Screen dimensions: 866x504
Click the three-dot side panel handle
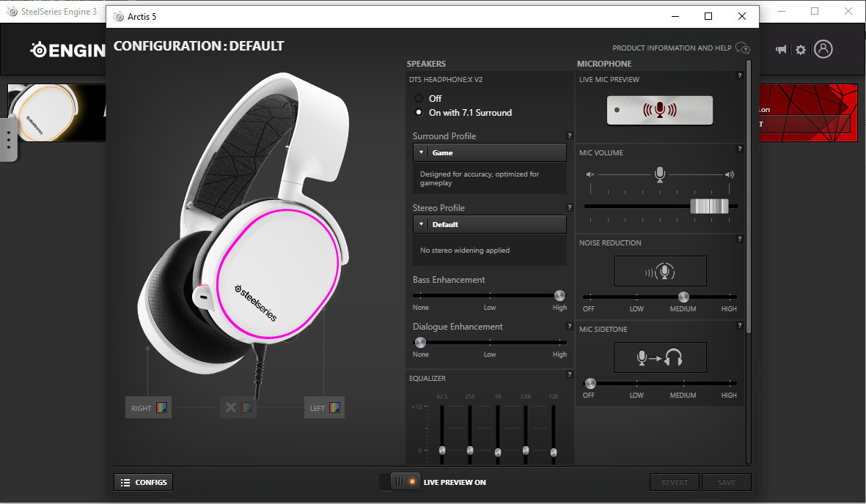point(8,139)
